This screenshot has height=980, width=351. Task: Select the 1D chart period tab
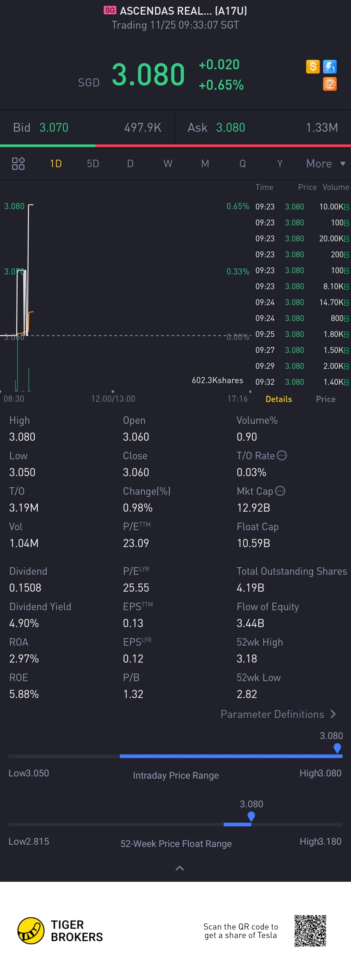(x=56, y=164)
